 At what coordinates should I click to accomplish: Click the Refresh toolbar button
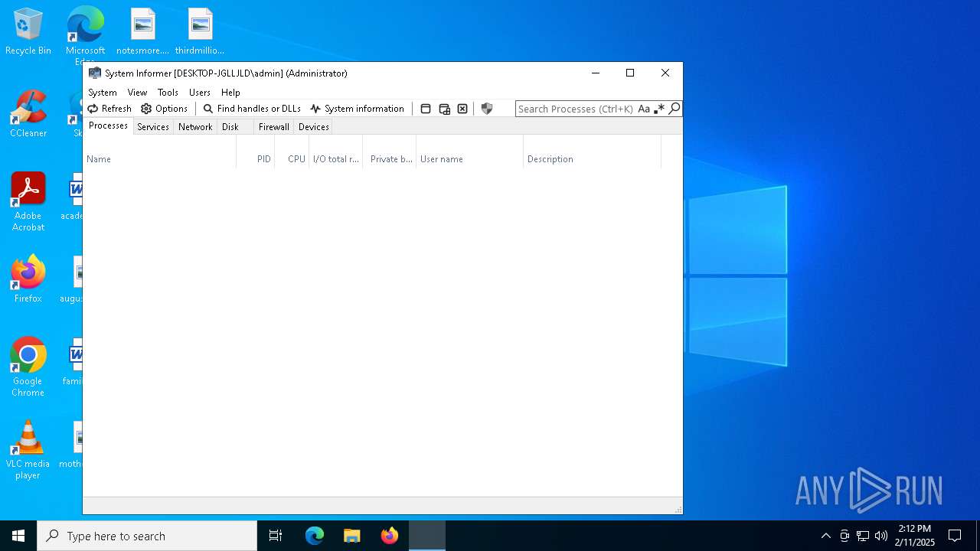pos(109,109)
